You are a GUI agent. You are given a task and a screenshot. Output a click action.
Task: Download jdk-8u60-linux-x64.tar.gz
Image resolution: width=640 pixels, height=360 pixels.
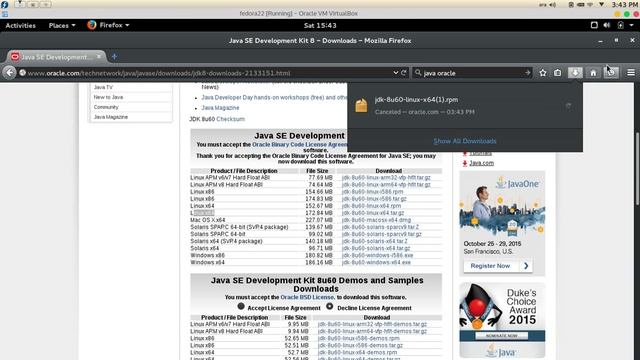click(373, 213)
